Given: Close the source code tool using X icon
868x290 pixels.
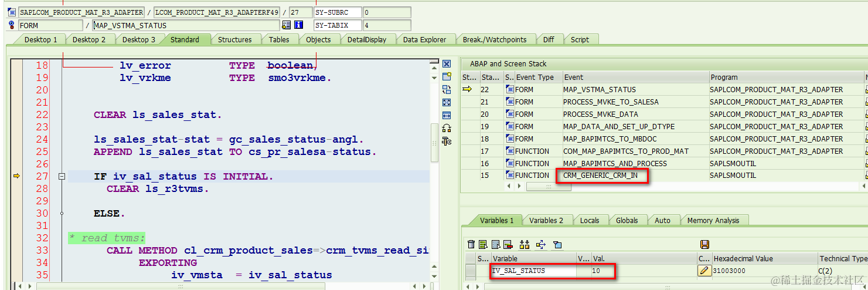Looking at the screenshot, I should click(x=447, y=64).
